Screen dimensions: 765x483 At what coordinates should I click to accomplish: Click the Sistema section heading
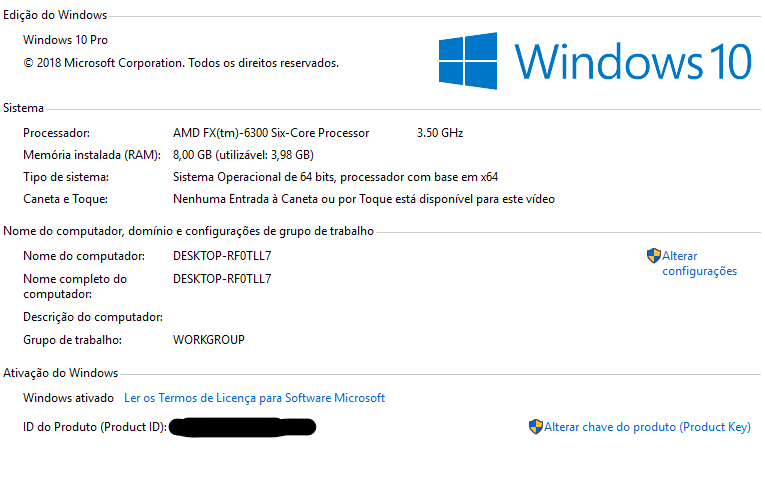coord(23,108)
